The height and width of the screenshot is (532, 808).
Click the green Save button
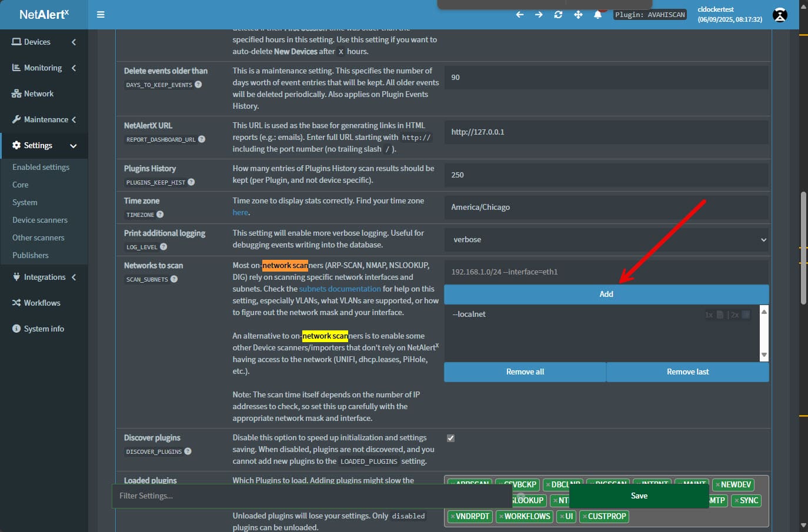tap(639, 496)
